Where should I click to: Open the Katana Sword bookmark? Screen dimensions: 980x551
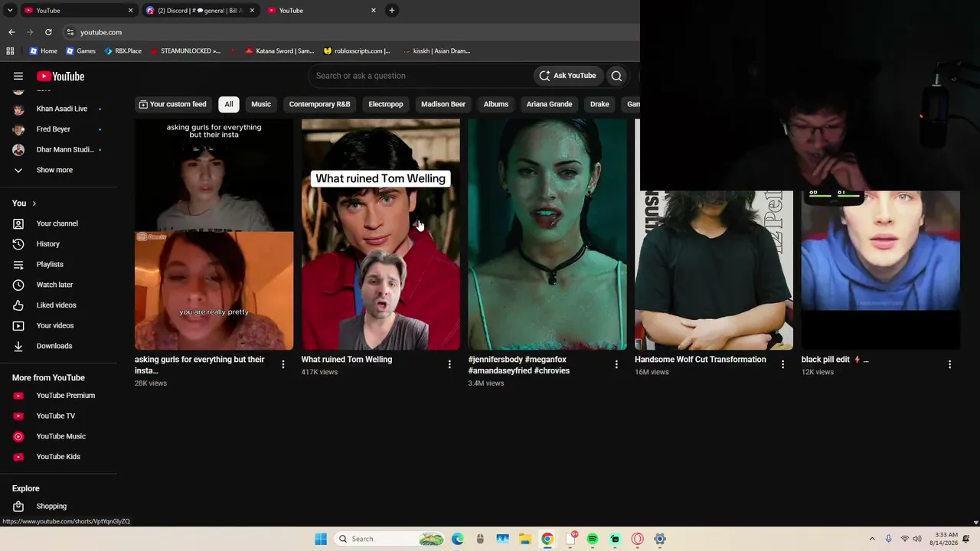click(x=279, y=51)
